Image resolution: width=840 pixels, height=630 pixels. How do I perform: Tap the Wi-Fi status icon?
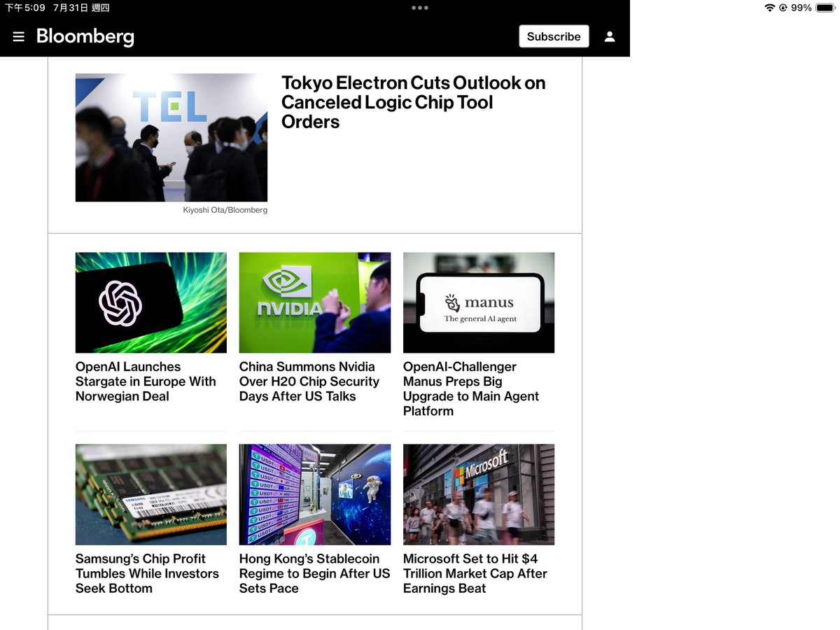click(x=770, y=8)
